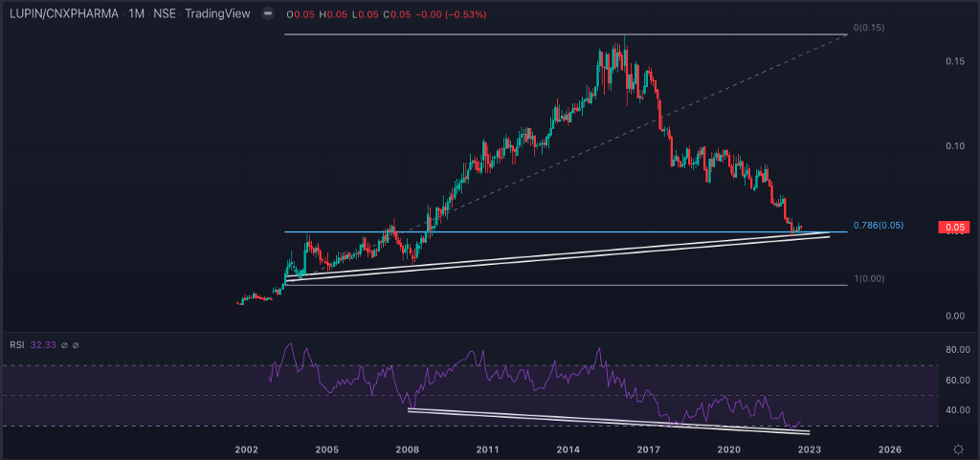Viewport: 980px width, 460px height.
Task: Click the 2002 time axis label
Action: (x=246, y=449)
